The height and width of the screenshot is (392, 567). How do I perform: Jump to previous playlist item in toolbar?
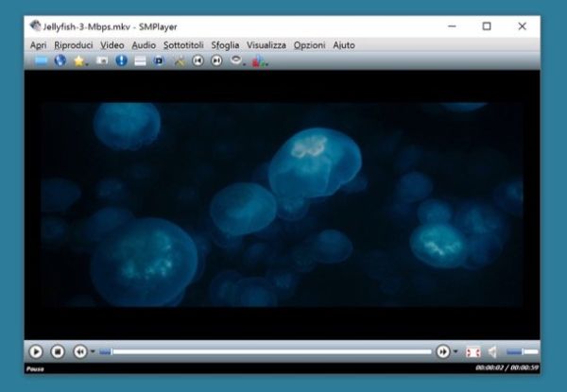tap(198, 60)
